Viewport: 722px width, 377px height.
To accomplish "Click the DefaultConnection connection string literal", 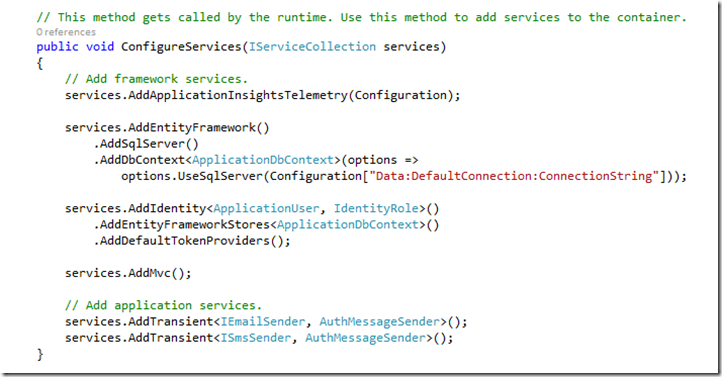I will pyautogui.click(x=514, y=176).
